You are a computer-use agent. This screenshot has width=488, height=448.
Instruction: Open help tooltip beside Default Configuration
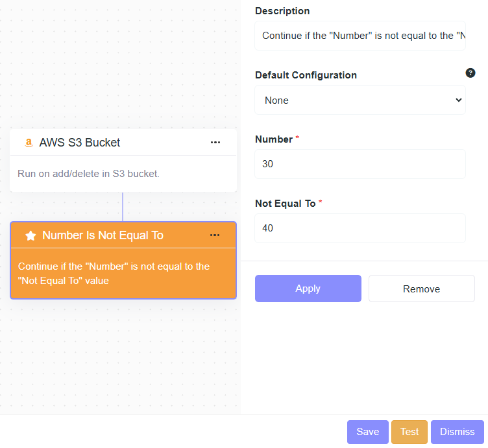(x=470, y=73)
